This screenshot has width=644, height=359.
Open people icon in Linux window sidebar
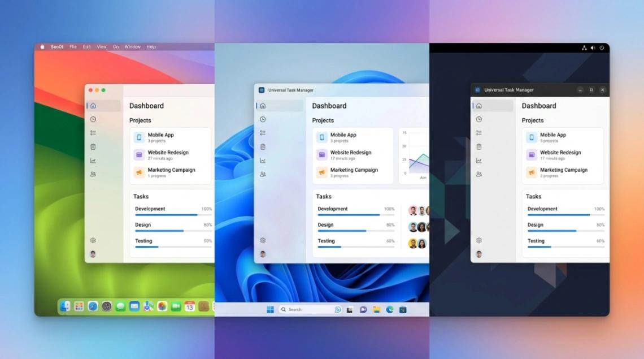479,174
